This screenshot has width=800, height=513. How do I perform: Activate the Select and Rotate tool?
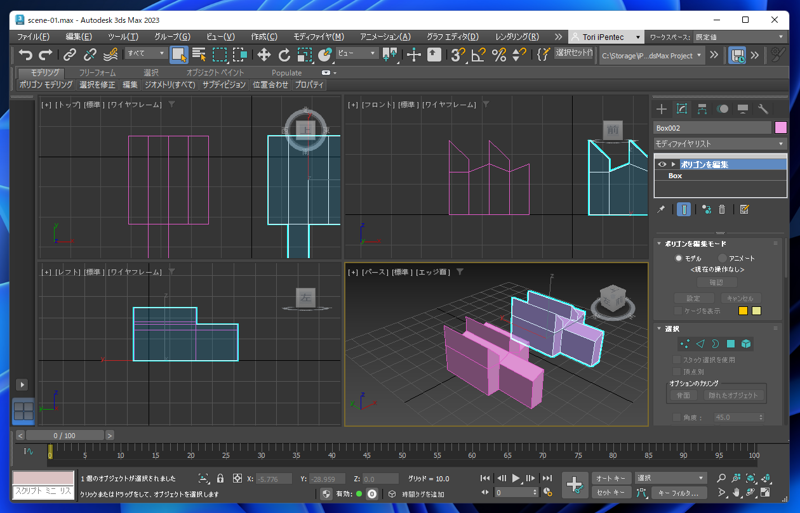(284, 54)
